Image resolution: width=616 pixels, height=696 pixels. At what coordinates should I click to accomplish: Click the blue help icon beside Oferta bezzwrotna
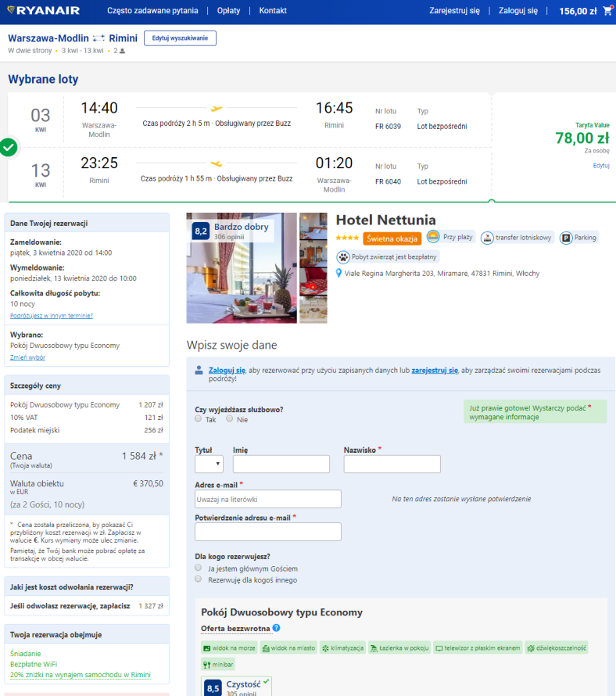pos(276,628)
